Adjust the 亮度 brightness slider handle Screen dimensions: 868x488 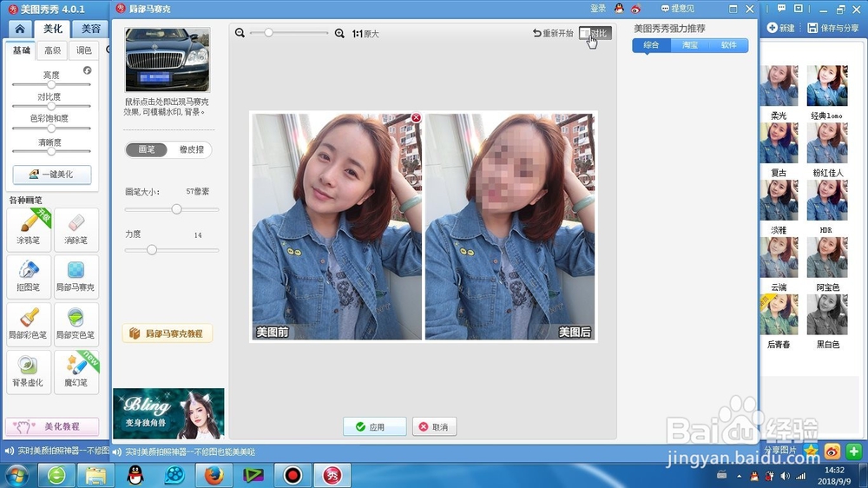point(51,85)
